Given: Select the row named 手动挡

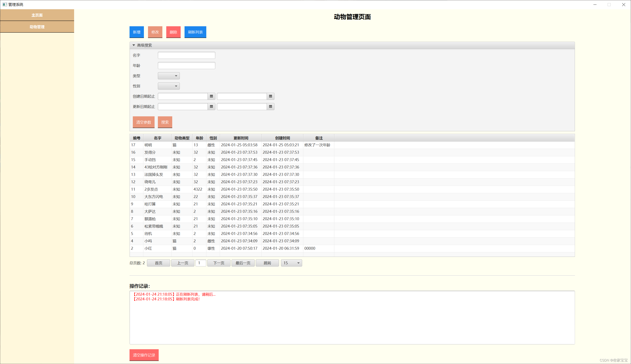Looking at the screenshot, I should click(x=352, y=160).
